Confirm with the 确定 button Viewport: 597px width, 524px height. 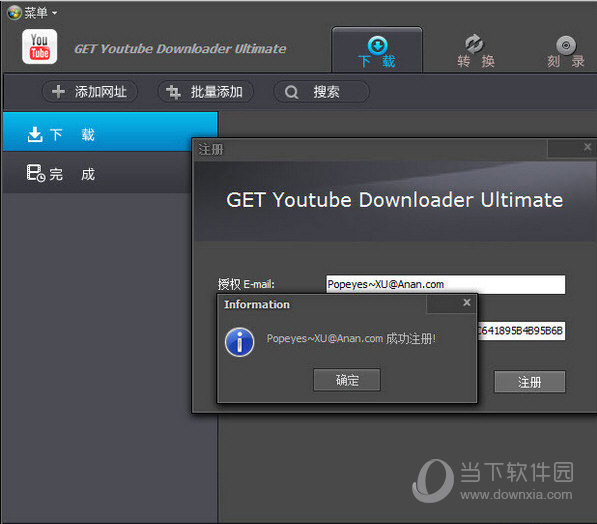pyautogui.click(x=347, y=380)
